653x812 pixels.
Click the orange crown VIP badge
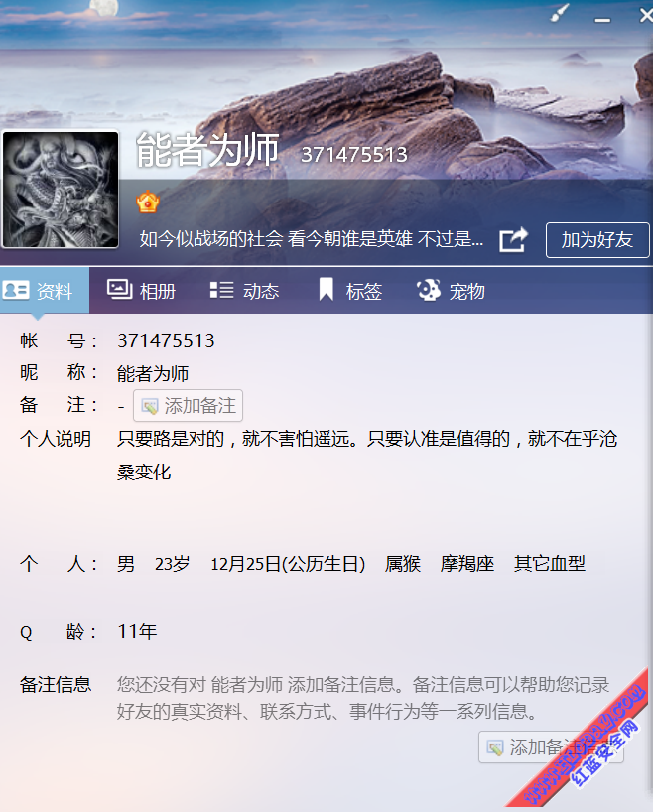pyautogui.click(x=148, y=202)
